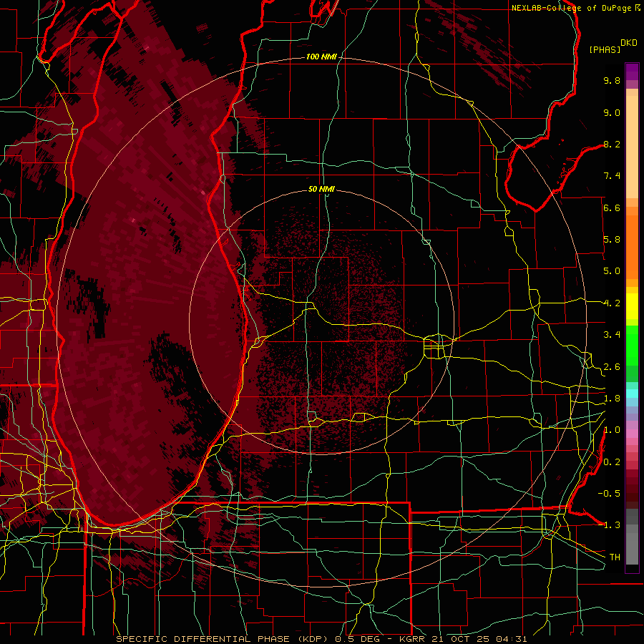Click the [PHAS] legend title
644x644 pixels.
605,49
